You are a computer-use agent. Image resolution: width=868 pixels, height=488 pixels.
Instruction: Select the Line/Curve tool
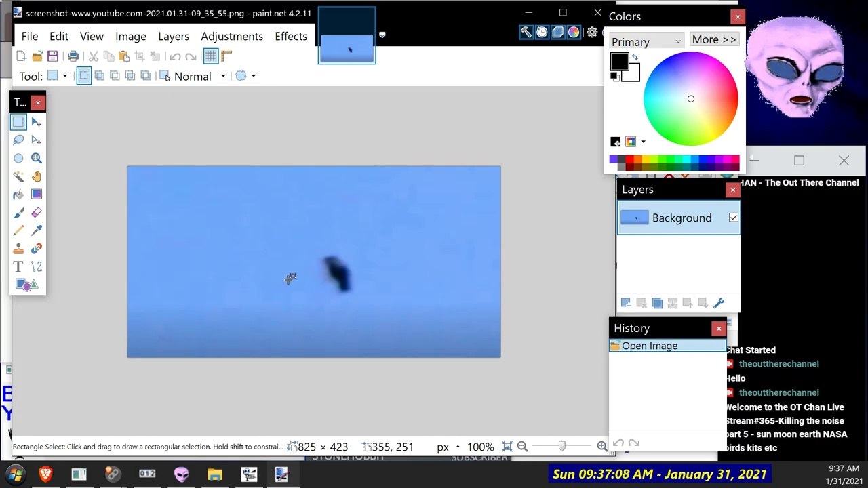37,267
